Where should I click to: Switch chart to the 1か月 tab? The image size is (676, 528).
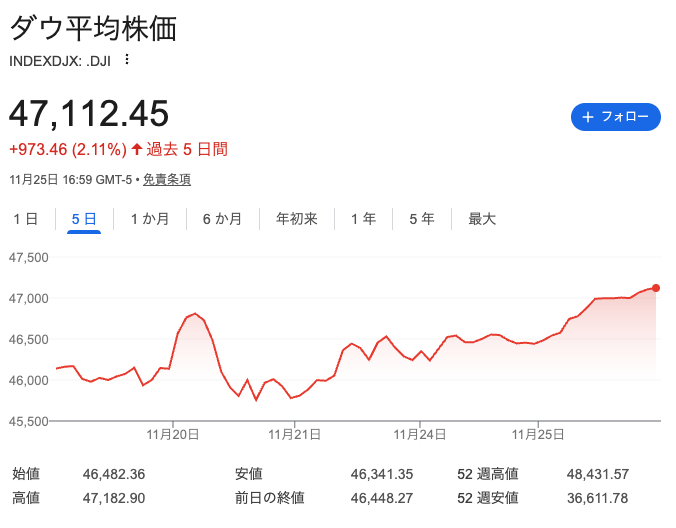click(x=150, y=219)
